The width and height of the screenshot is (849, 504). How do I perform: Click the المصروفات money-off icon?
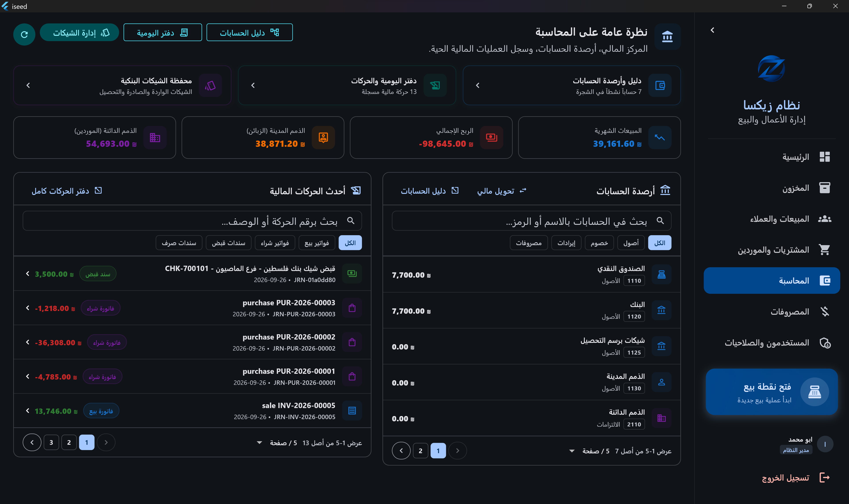824,311
